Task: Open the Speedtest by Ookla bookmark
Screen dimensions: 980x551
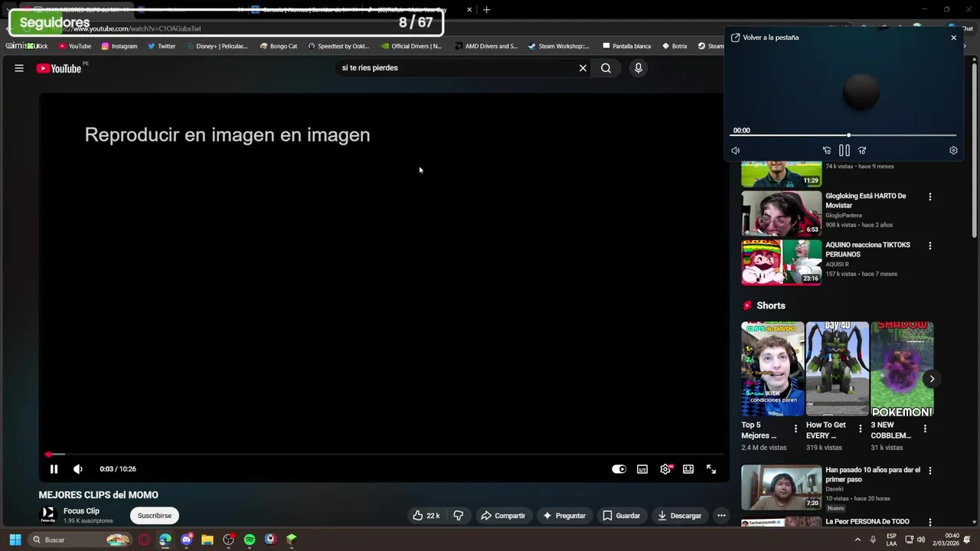Action: click(x=338, y=46)
